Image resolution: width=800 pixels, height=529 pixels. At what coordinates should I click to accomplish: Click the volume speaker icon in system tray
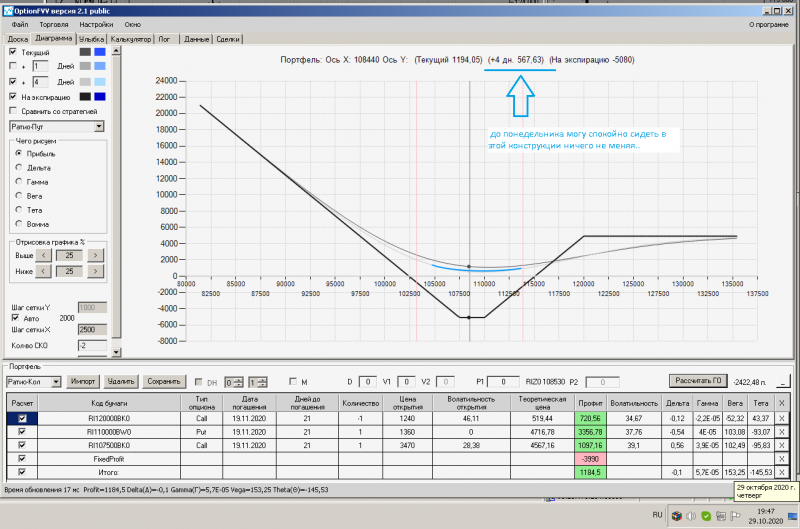pos(691,515)
